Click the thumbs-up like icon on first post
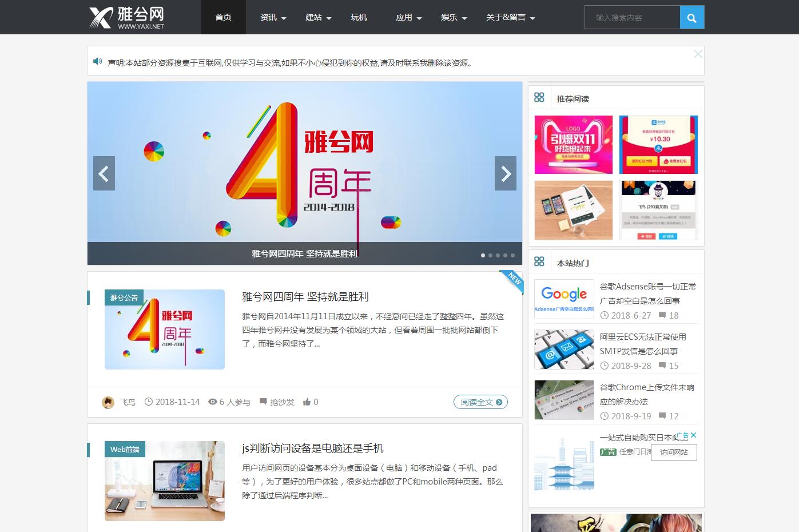The image size is (799, 532). tap(307, 402)
